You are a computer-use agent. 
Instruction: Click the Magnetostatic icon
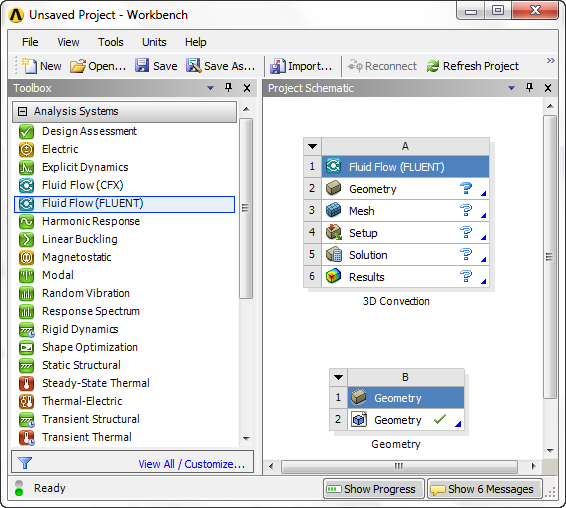coord(26,257)
